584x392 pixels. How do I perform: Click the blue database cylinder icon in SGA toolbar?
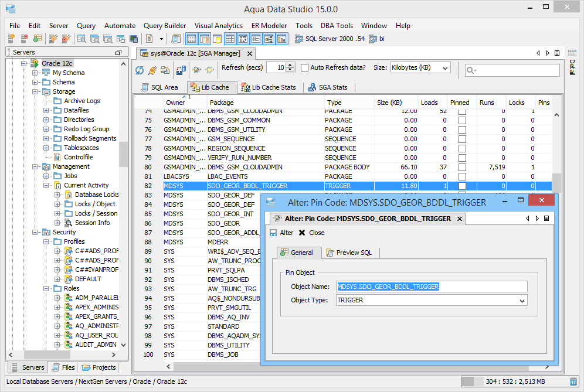pos(181,70)
